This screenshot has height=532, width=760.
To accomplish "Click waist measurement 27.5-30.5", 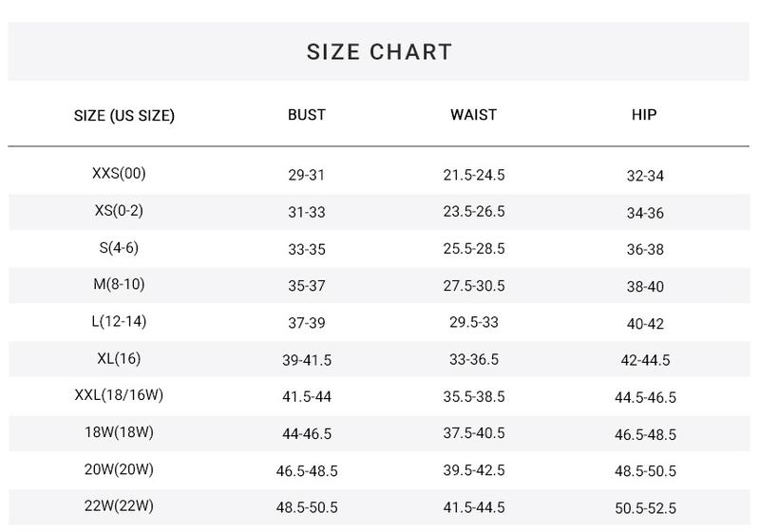I will pos(473,286).
